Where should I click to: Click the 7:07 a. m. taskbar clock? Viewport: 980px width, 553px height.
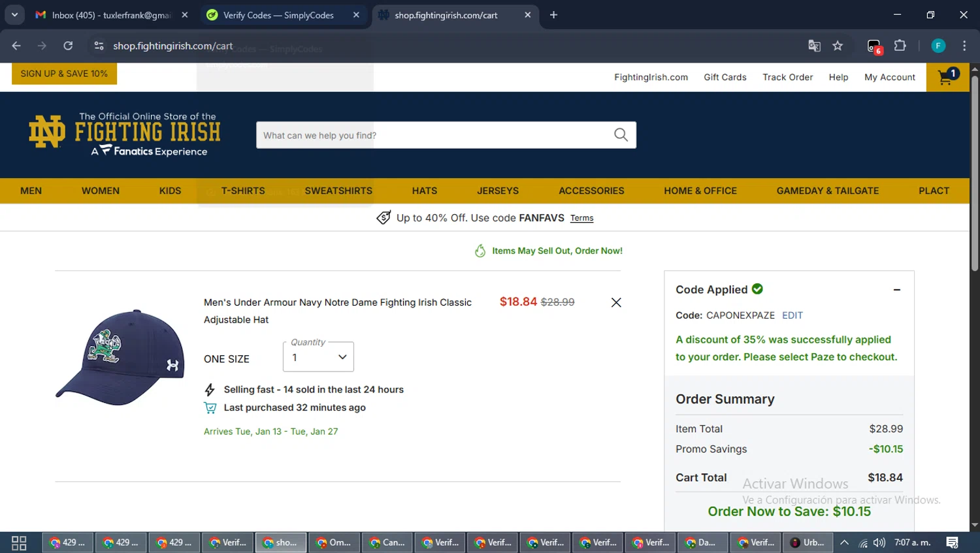(x=913, y=543)
